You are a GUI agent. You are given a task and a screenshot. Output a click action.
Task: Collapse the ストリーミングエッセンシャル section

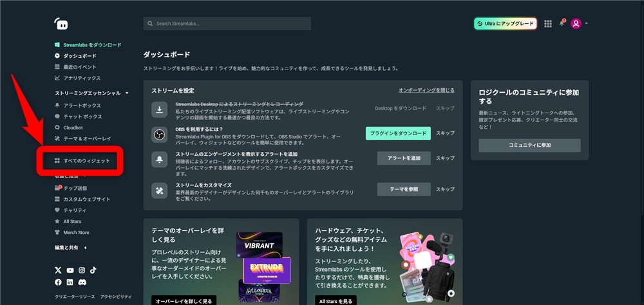click(127, 93)
